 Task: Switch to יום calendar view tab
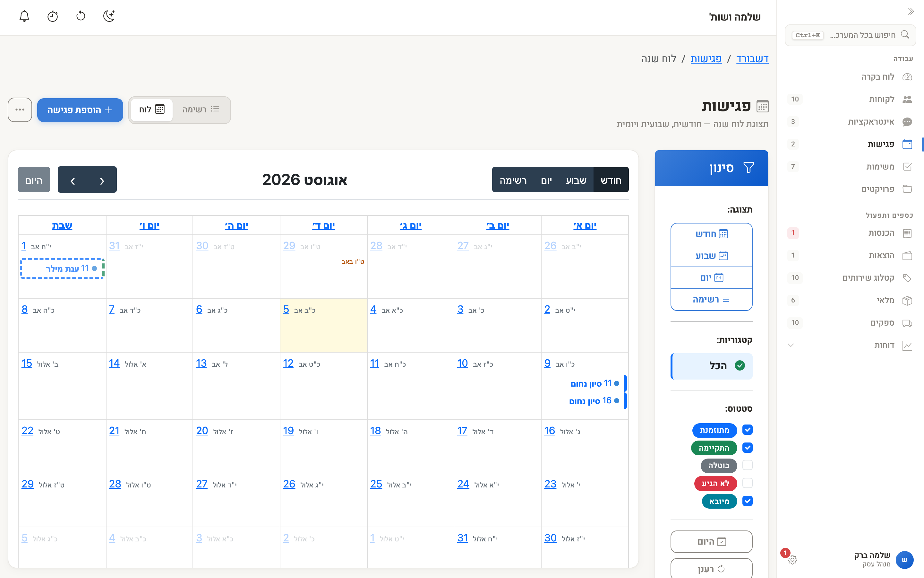tap(546, 180)
